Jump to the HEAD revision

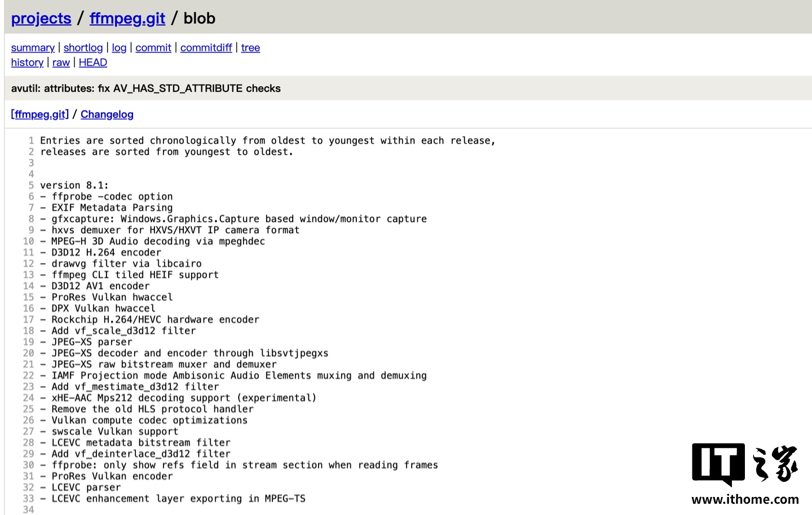92,63
